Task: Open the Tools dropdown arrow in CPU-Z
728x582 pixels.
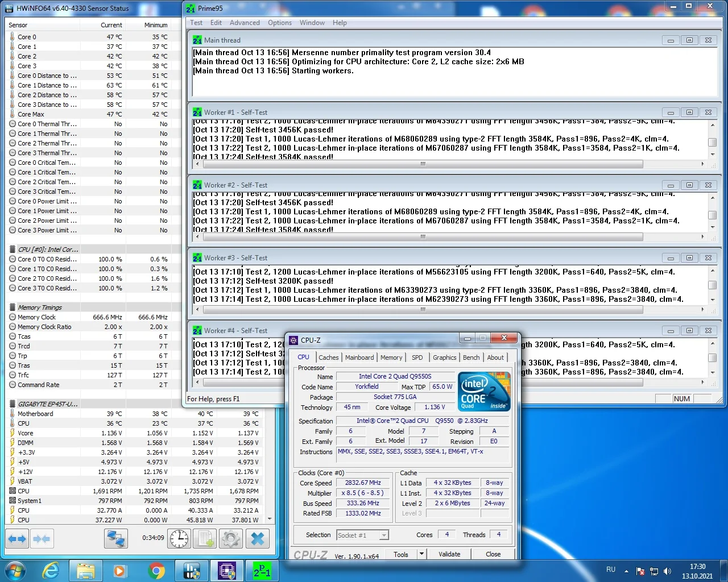Action: coord(421,554)
